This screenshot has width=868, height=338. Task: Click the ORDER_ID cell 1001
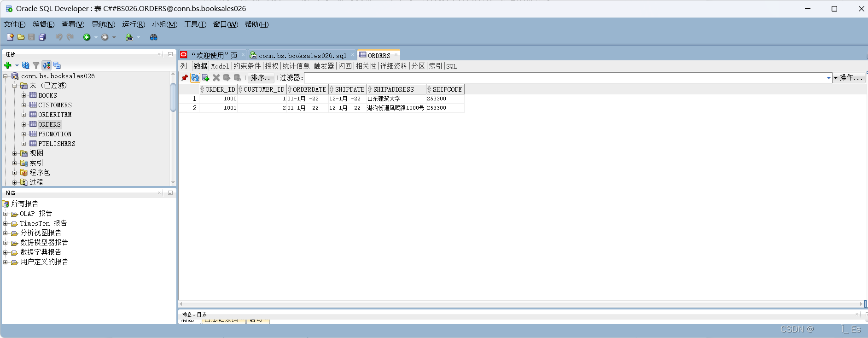coord(218,108)
